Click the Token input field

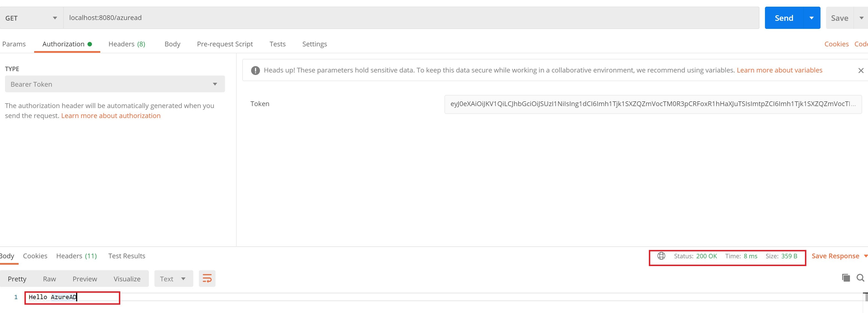point(650,104)
